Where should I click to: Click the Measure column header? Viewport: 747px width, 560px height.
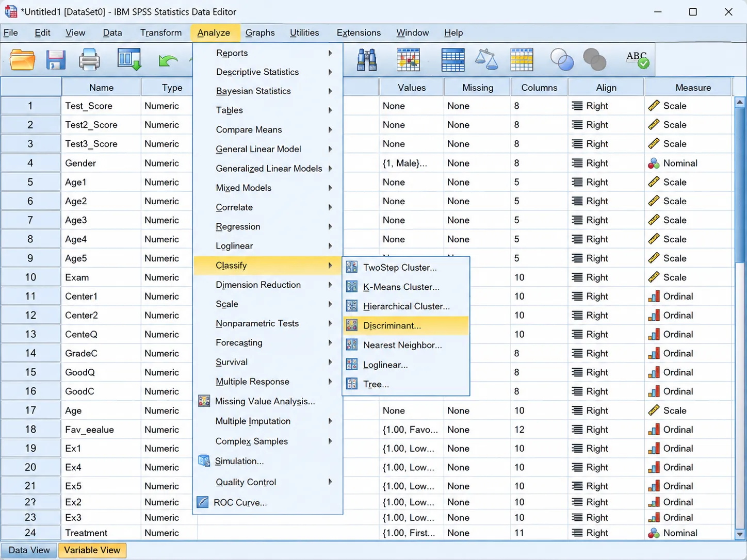click(688, 88)
